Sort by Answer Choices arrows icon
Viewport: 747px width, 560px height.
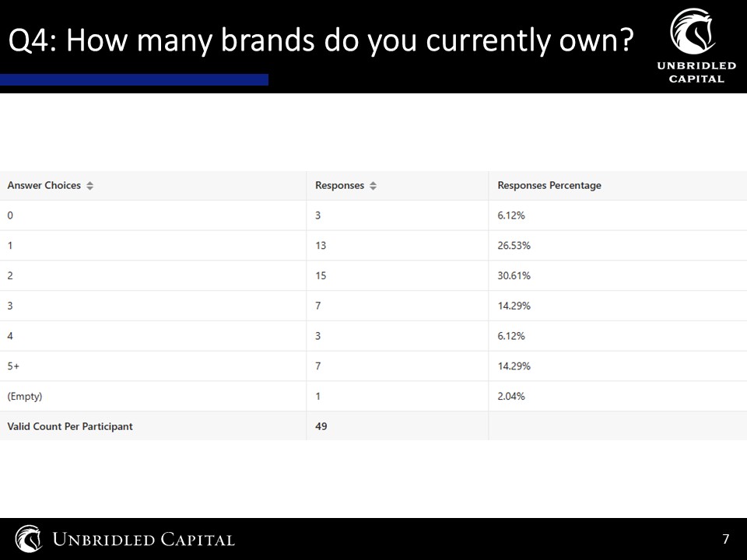(x=89, y=186)
